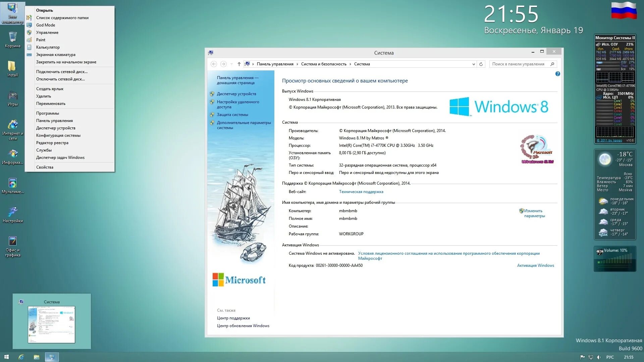Viewport: 644px width, 362px height.
Task: Click the 2011 by Igogo link in gadget
Action: tap(609, 140)
